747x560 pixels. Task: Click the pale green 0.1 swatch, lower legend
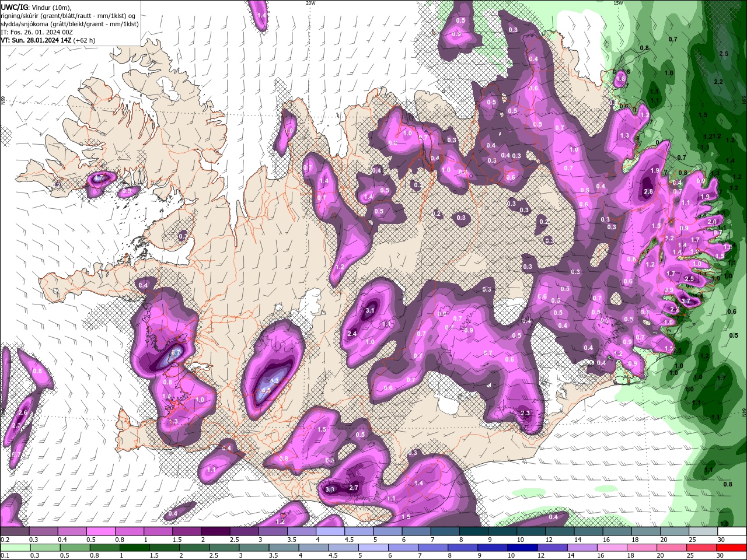15,548
